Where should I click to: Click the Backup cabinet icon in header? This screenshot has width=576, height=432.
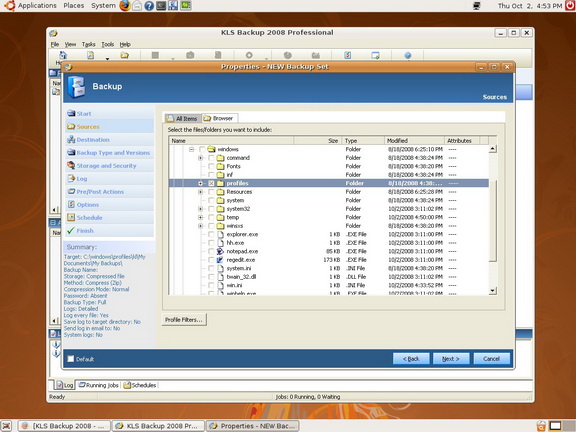[76, 87]
